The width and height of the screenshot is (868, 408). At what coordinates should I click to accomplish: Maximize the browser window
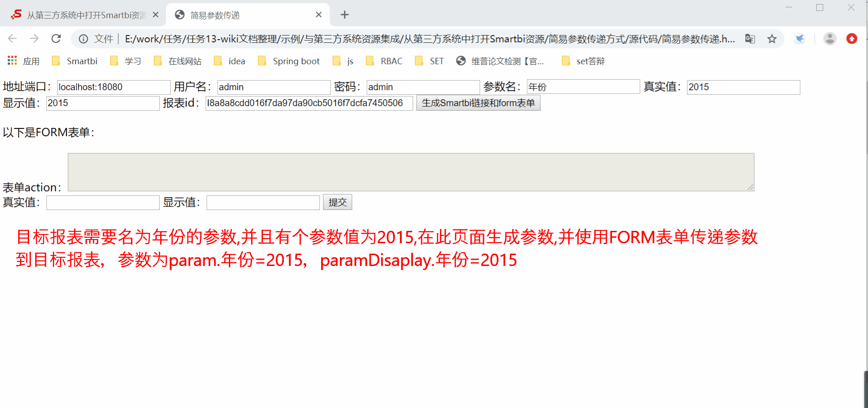click(x=820, y=7)
